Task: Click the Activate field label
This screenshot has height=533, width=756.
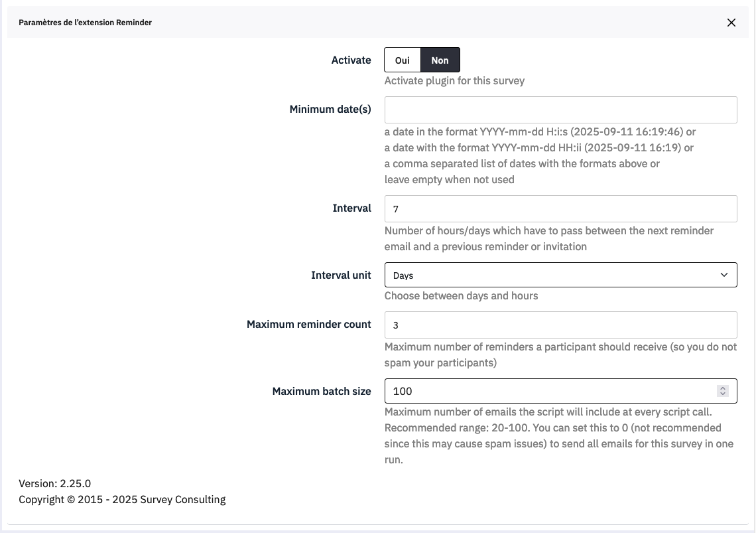Action: (x=351, y=60)
